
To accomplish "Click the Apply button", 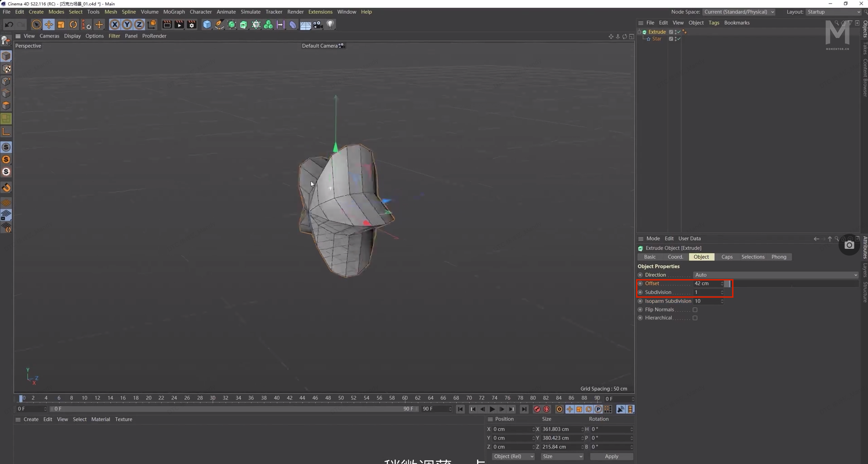I will (x=611, y=456).
